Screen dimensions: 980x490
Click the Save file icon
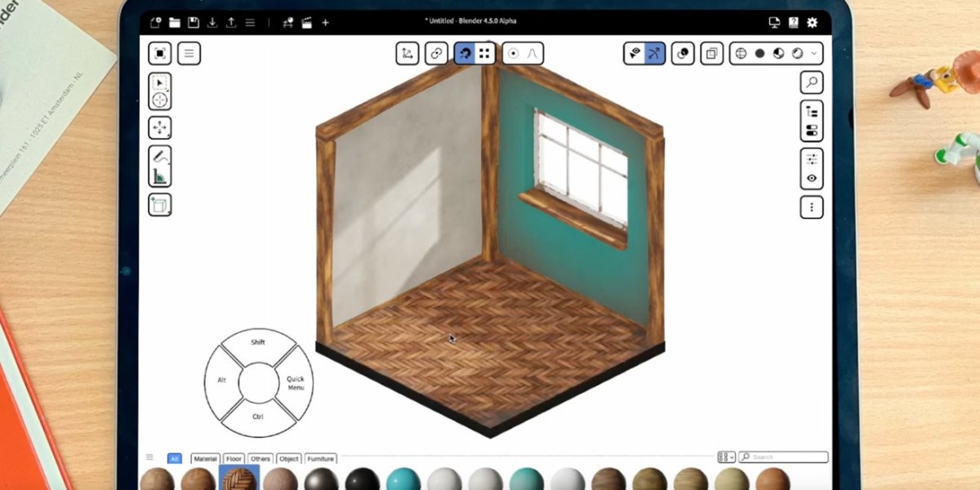click(x=194, y=22)
